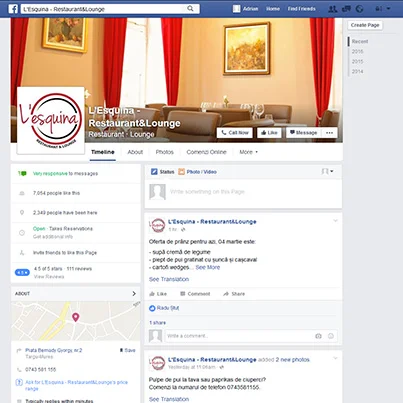Open options chevron on second post
Screen dimensions: 403x403
click(x=335, y=358)
